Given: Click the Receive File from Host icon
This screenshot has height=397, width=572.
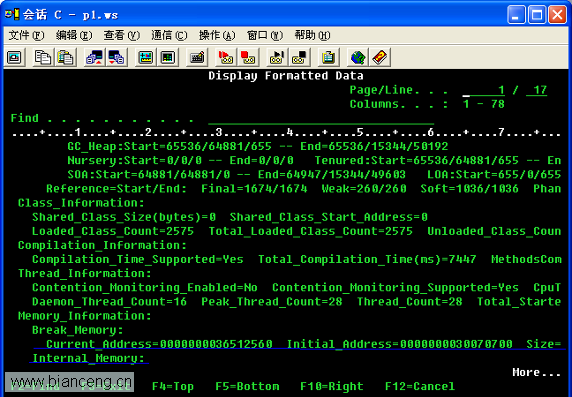Looking at the screenshot, I should tap(116, 57).
